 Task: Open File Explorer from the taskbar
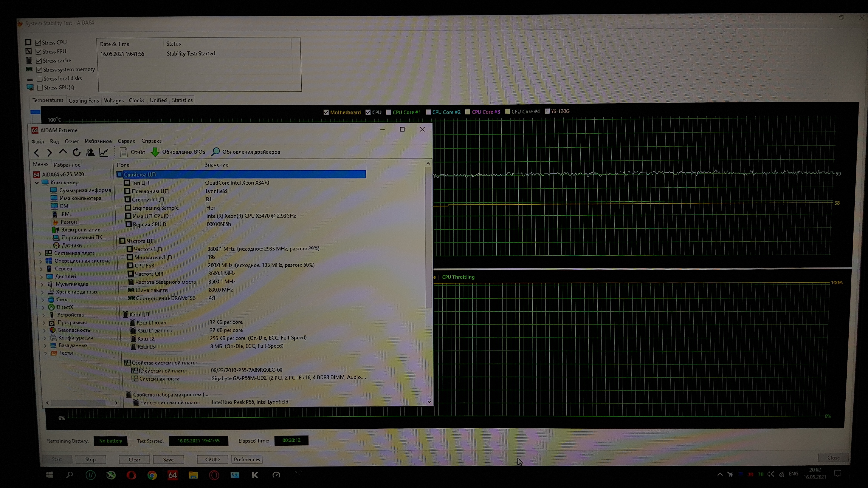193,475
